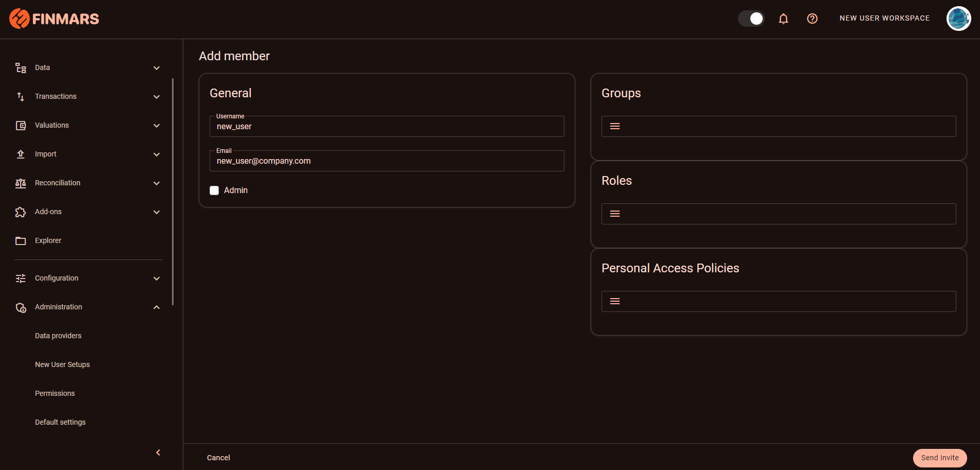Select the Configuration label in sidebar
Image resolution: width=980 pixels, height=470 pixels.
(x=57, y=278)
